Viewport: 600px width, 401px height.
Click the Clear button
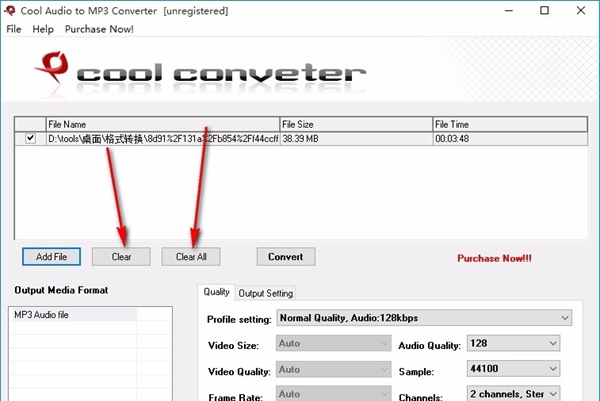121,256
